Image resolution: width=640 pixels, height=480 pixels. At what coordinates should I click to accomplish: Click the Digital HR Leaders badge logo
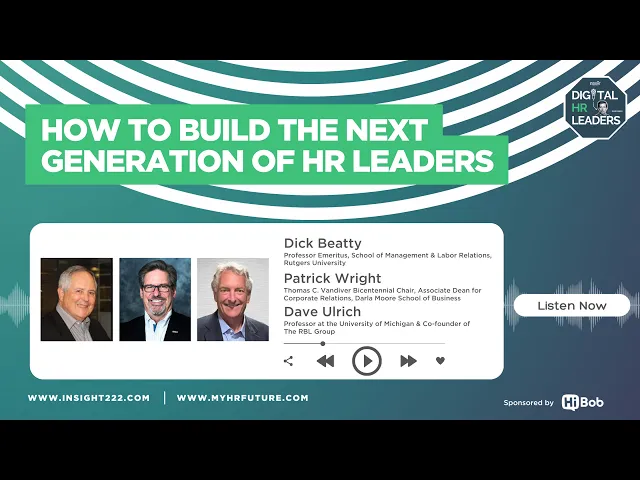596,108
